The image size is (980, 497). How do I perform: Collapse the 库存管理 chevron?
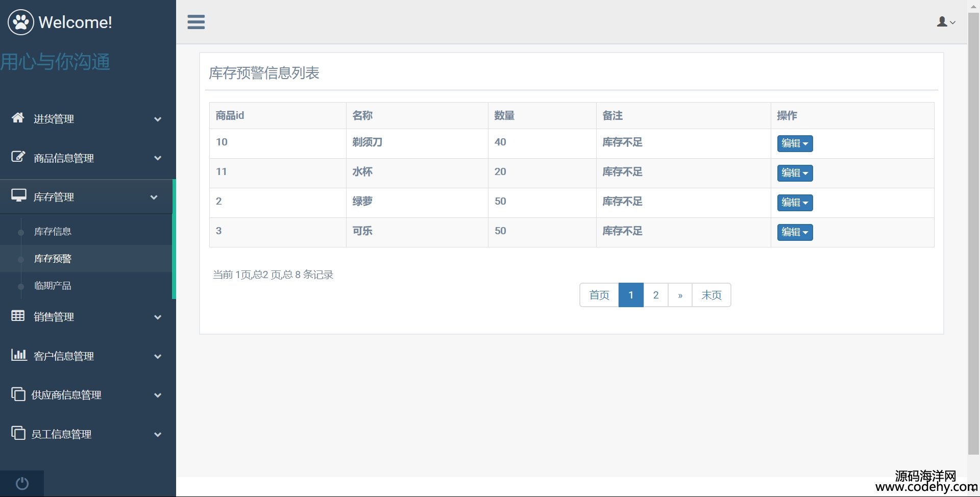[154, 197]
